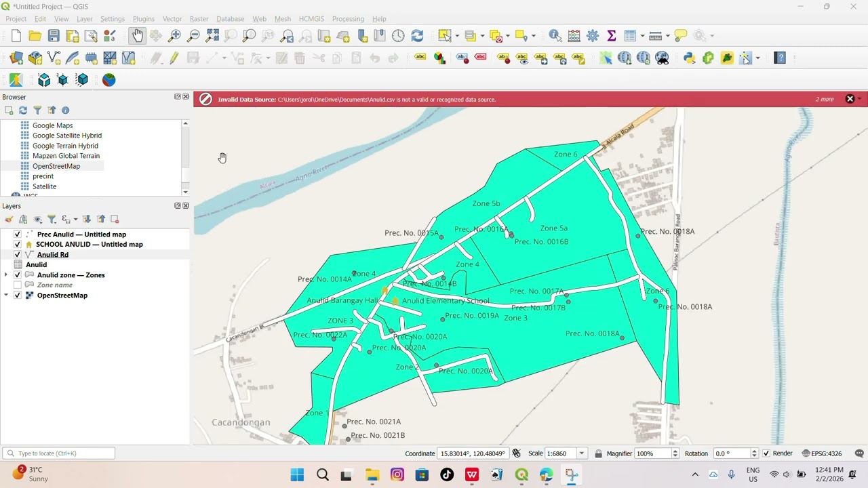Click the EPSG:4326 CRS button

[x=821, y=453]
